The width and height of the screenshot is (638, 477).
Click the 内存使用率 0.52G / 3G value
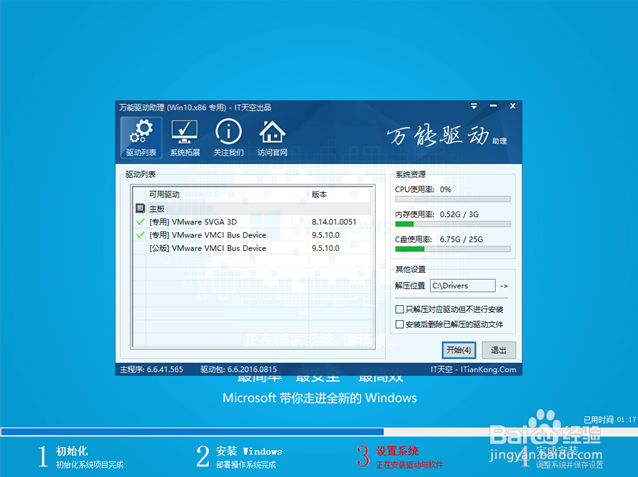459,214
